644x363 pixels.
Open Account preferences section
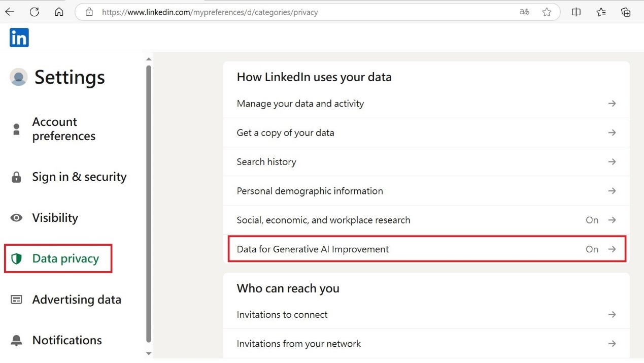tap(63, 129)
